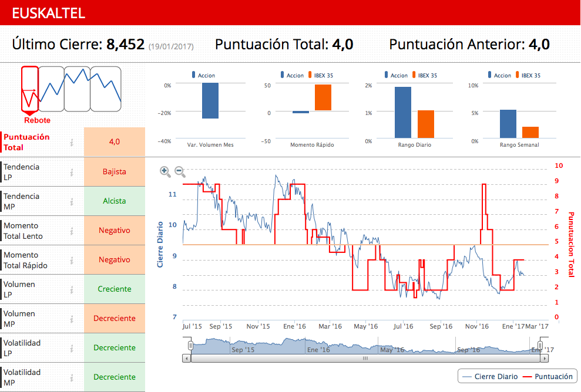This screenshot has height=392, width=581.
Task: Click the EUSKALTEL header title
Action: (x=49, y=13)
